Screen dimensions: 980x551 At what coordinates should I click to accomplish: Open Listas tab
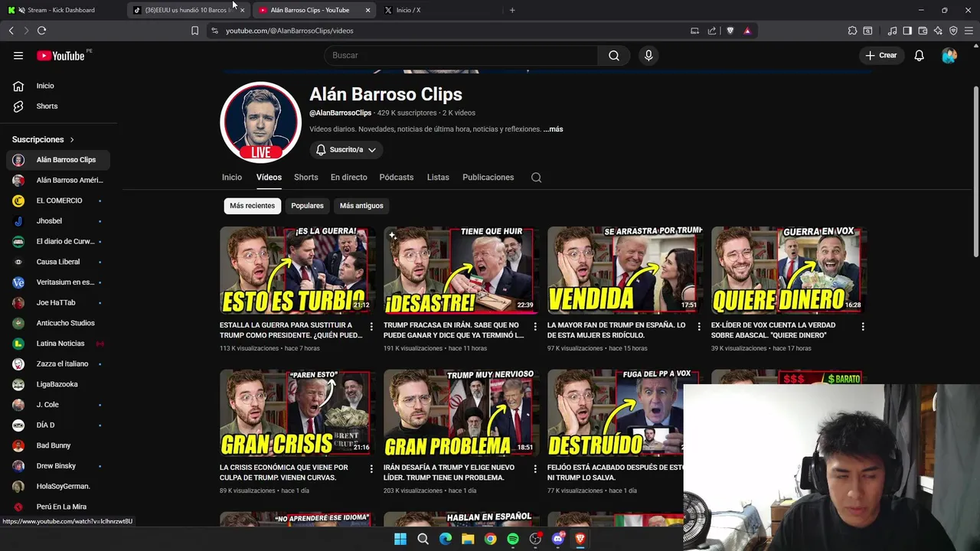click(438, 178)
